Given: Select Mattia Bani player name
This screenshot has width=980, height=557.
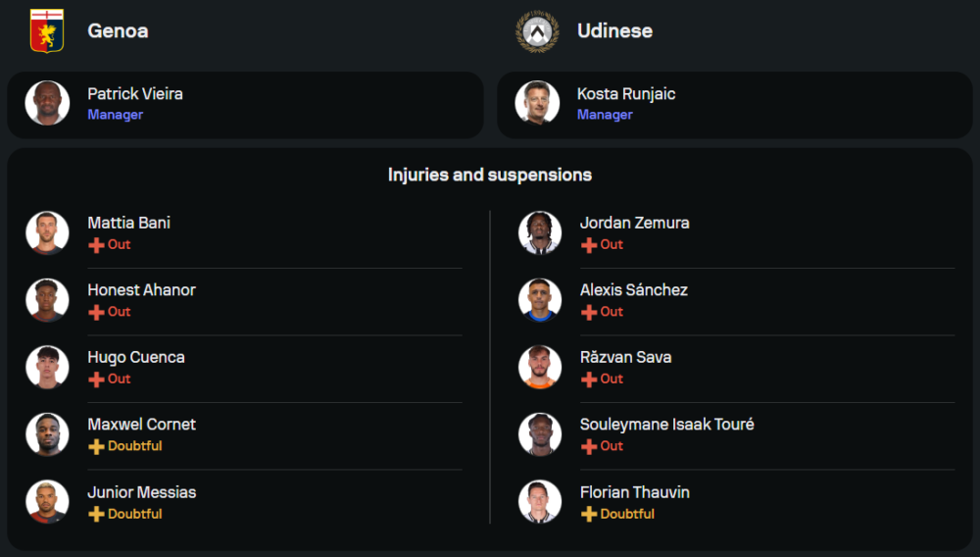Looking at the screenshot, I should point(128,223).
